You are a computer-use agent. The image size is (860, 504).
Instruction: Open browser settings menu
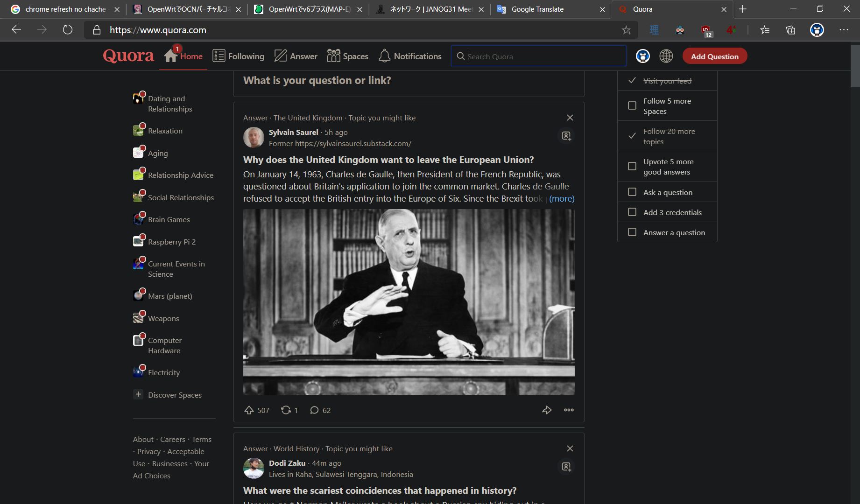tap(844, 29)
